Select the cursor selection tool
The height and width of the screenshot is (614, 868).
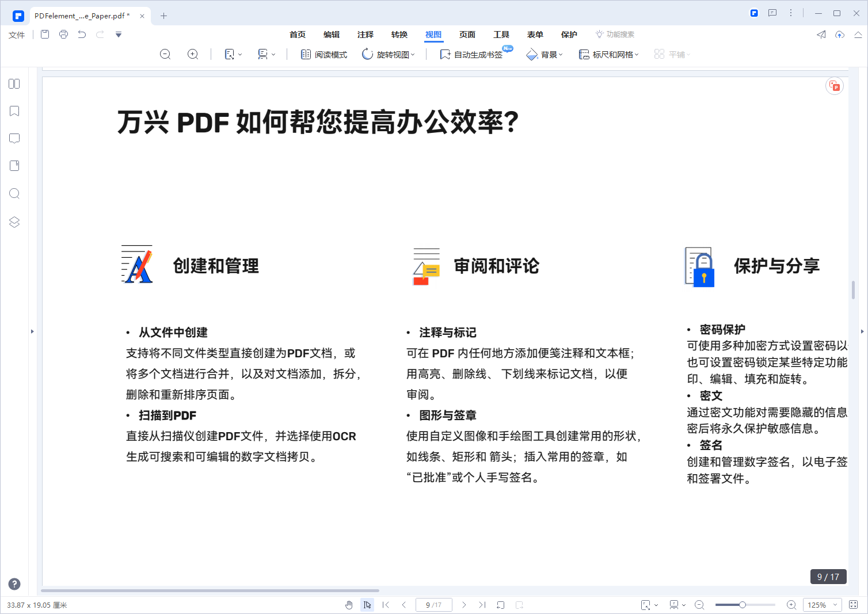click(367, 605)
